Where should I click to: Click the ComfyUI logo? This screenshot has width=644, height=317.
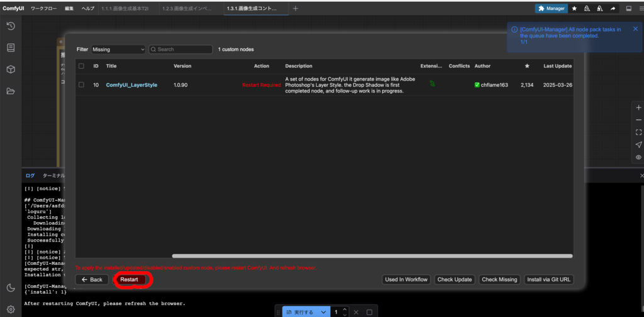coord(14,8)
